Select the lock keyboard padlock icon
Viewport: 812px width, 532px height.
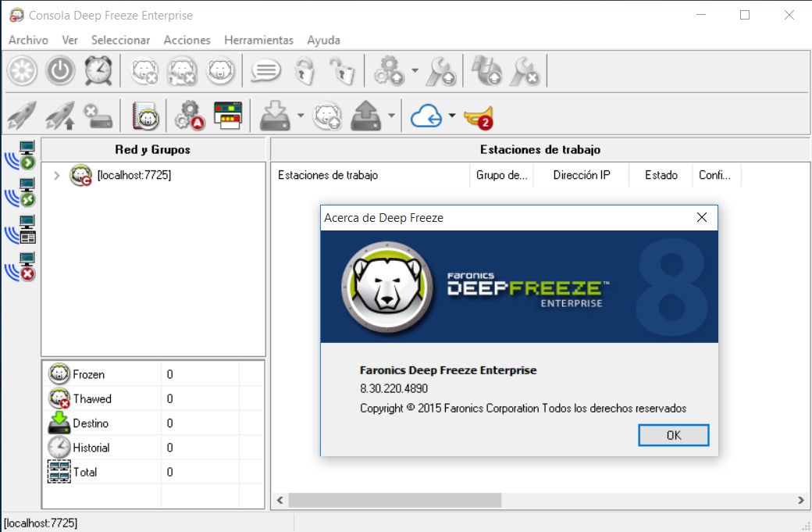pos(306,70)
